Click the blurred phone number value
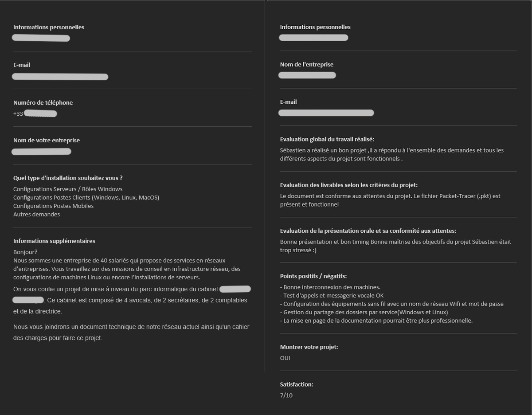This screenshot has width=532, height=415. click(41, 114)
